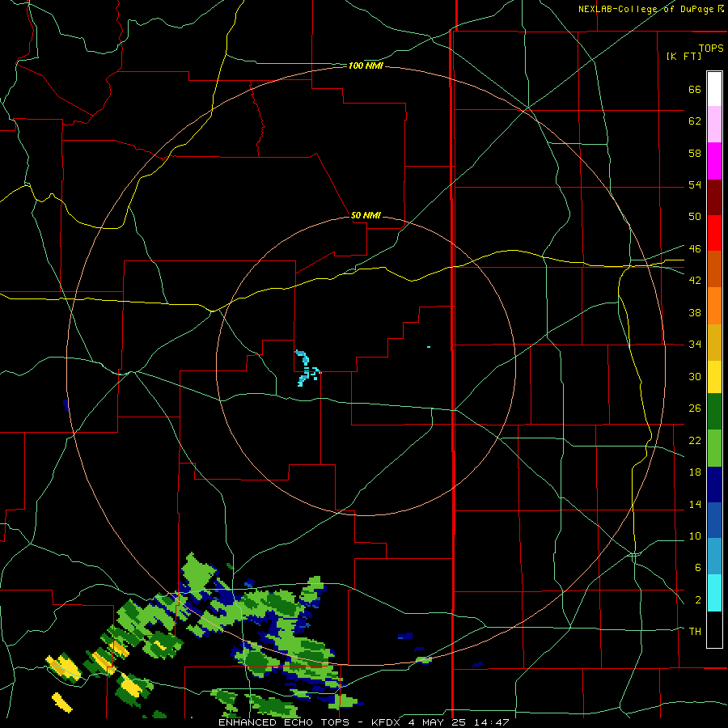
Task: Click the legend value "18"
Action: point(695,472)
